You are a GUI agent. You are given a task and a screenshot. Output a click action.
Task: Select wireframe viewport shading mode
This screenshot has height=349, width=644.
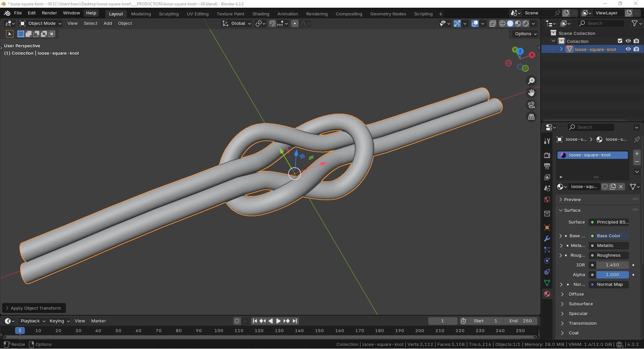pos(502,23)
